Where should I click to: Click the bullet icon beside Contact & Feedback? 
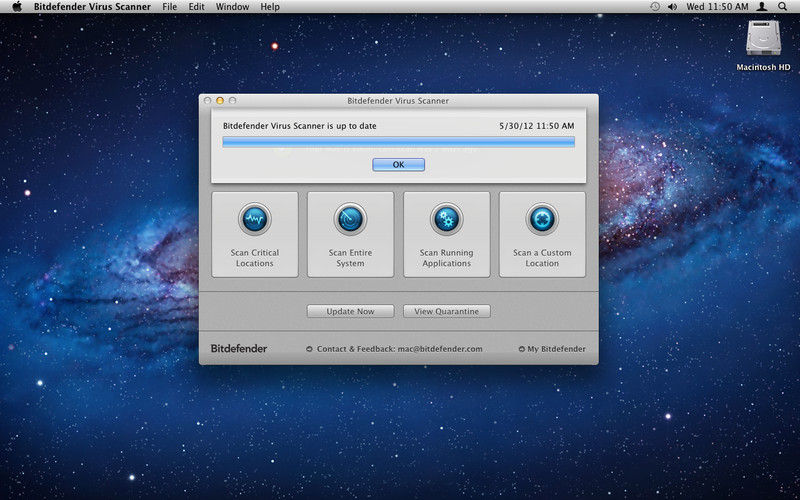(309, 349)
